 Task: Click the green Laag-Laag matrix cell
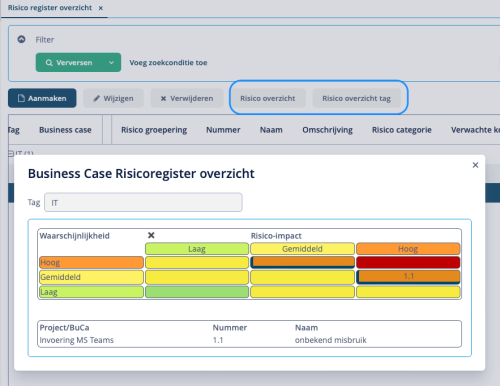pyautogui.click(x=197, y=292)
